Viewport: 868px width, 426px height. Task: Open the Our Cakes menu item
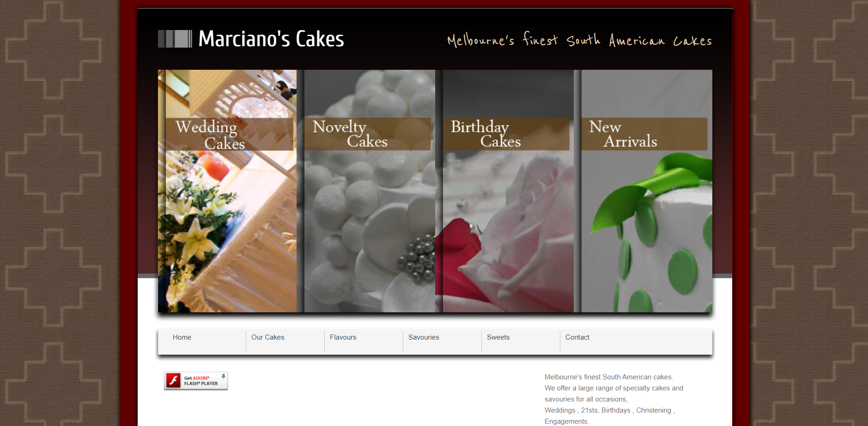pyautogui.click(x=268, y=337)
